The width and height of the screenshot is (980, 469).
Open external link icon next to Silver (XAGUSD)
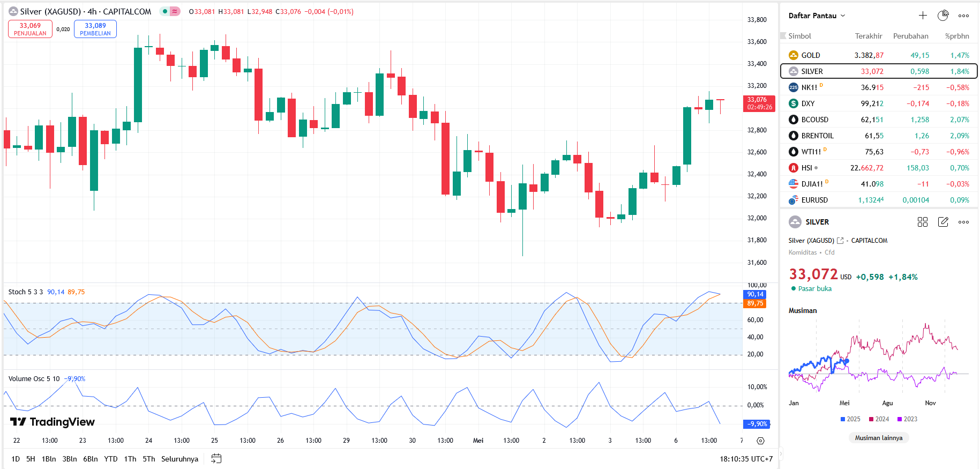[840, 241]
